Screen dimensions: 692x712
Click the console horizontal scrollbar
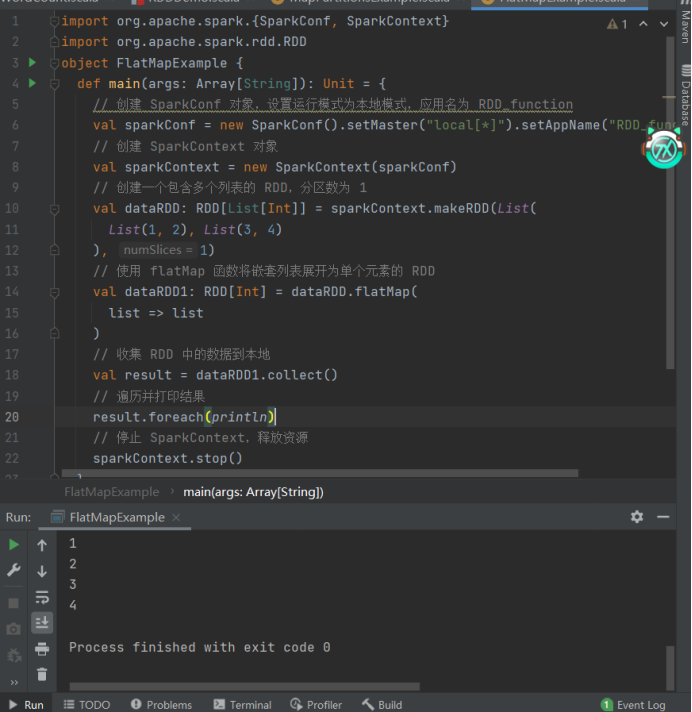click(x=245, y=686)
